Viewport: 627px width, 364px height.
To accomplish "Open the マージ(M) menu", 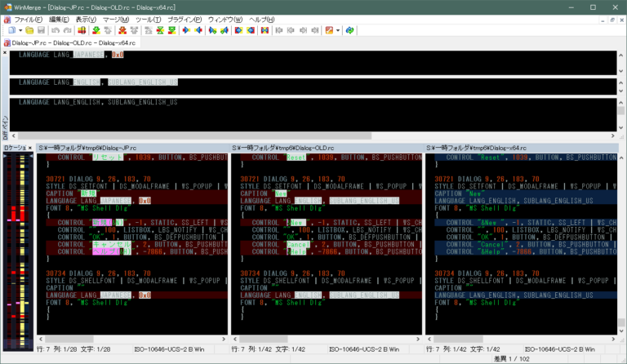I will (x=115, y=19).
